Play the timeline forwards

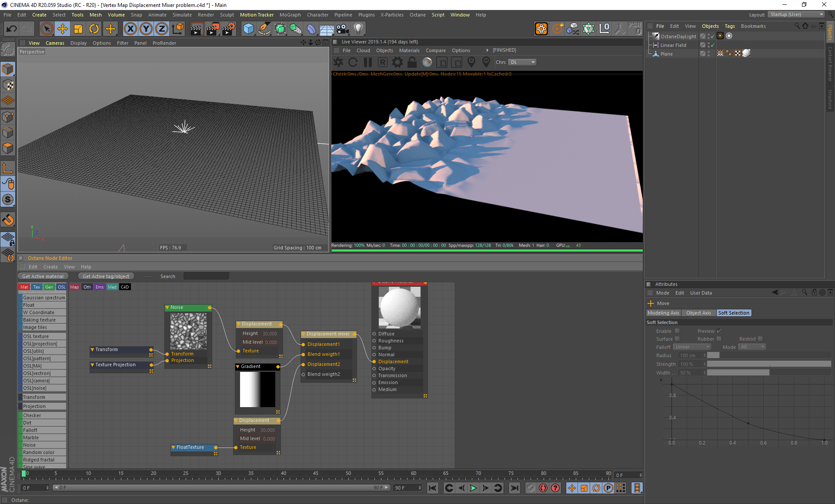coord(473,488)
